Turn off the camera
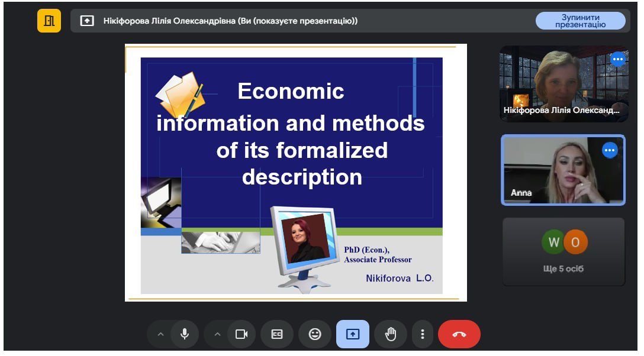This screenshot has height=356, width=644. pos(241,334)
